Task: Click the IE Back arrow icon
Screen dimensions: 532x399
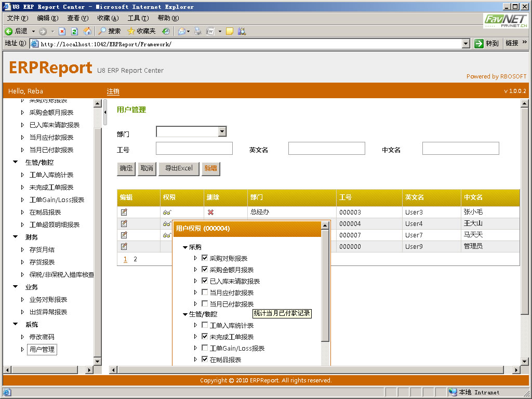Action: (8, 31)
